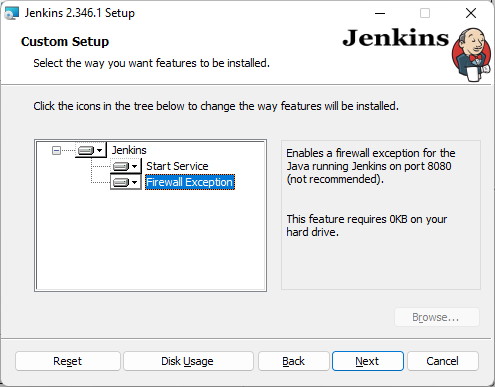
Task: Click the Reset button
Action: [x=68, y=361]
